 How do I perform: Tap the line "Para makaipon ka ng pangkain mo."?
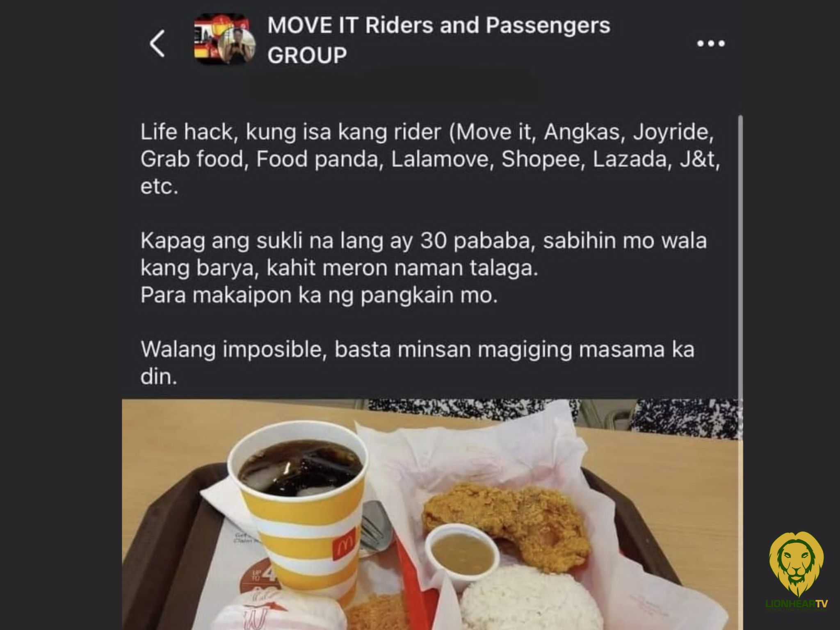[x=319, y=295]
